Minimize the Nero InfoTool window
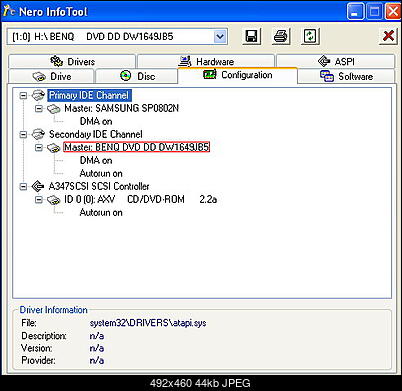Viewport: 402px width, 391px height. (x=355, y=12)
